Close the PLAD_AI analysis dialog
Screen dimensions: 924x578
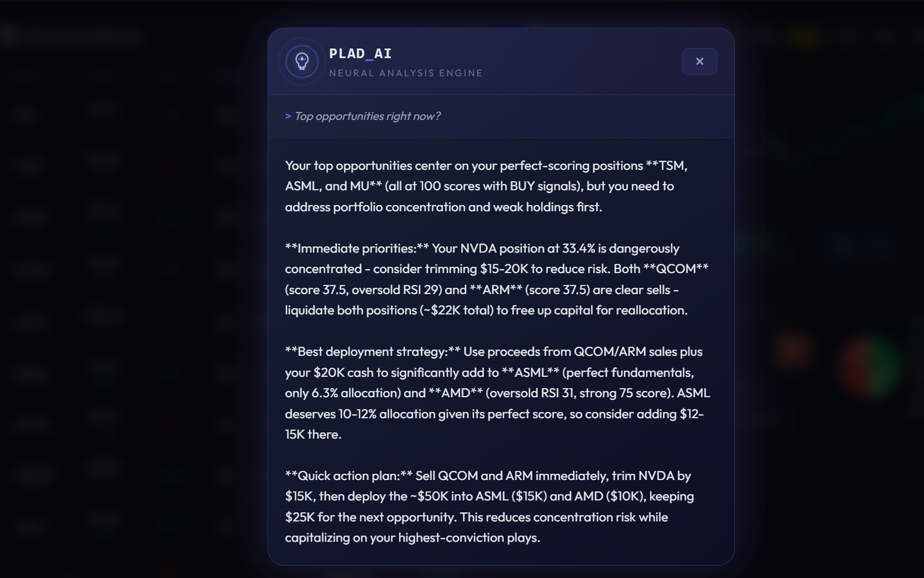tap(699, 61)
